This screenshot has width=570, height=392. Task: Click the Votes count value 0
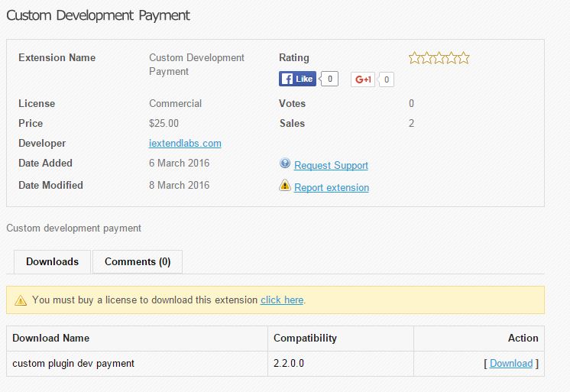coord(411,103)
